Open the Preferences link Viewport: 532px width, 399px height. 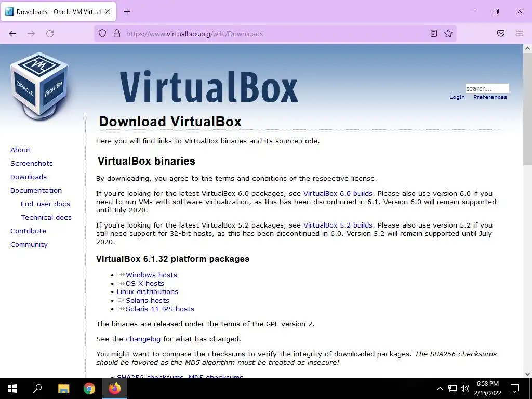(x=490, y=97)
